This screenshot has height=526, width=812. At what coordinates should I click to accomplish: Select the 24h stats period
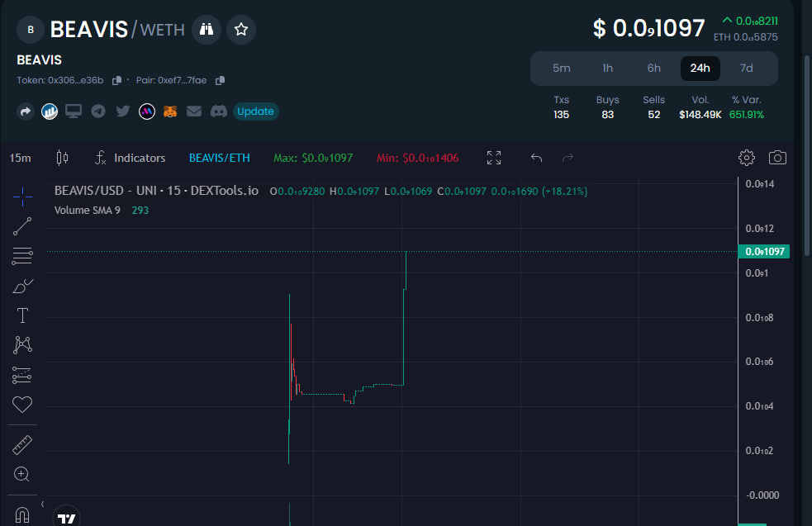coord(700,69)
